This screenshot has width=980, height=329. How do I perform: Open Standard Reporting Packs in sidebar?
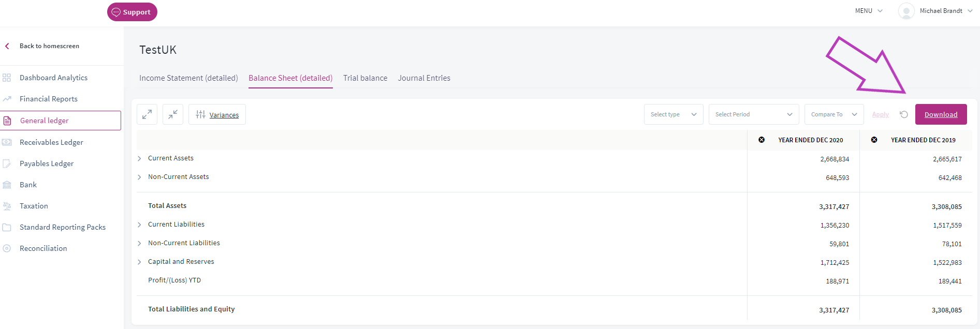63,227
